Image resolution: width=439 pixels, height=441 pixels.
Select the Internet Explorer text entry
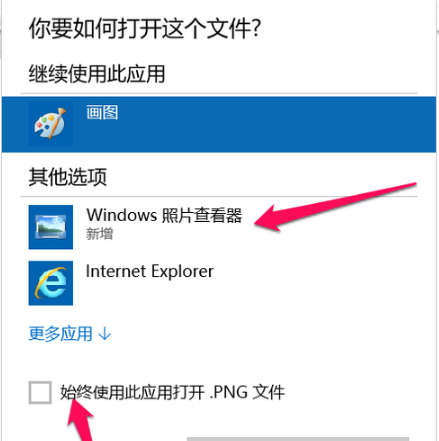(x=150, y=271)
